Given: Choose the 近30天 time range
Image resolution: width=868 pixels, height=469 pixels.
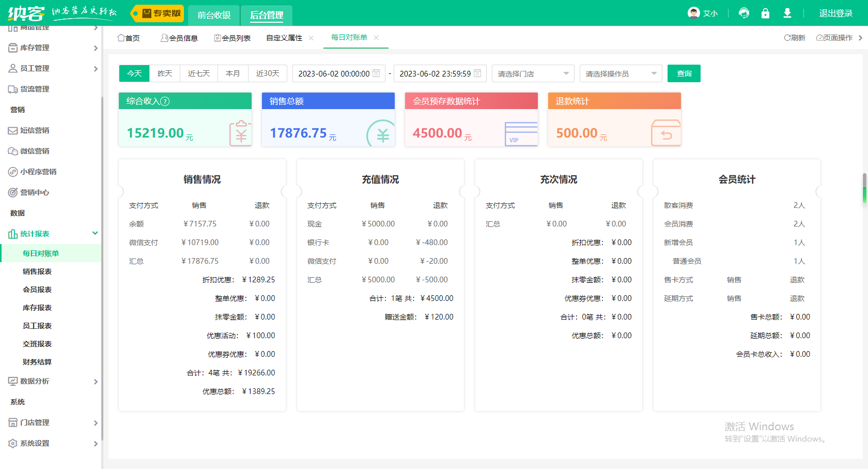Looking at the screenshot, I should (268, 73).
